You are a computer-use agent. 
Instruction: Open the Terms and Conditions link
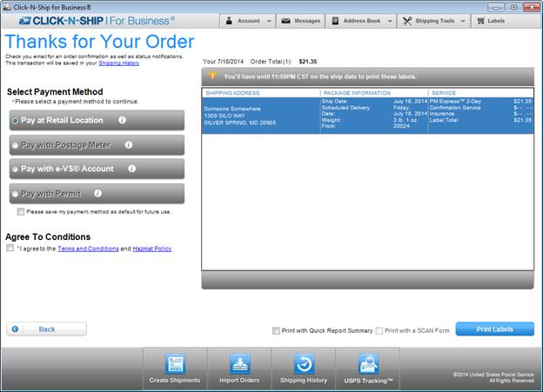88,249
